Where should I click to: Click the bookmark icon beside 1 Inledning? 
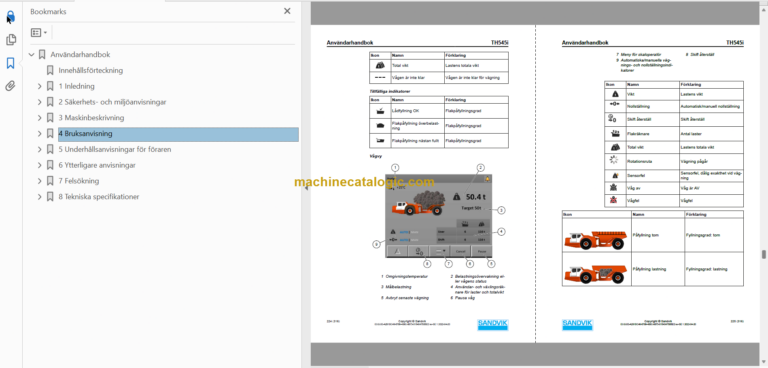50,86
